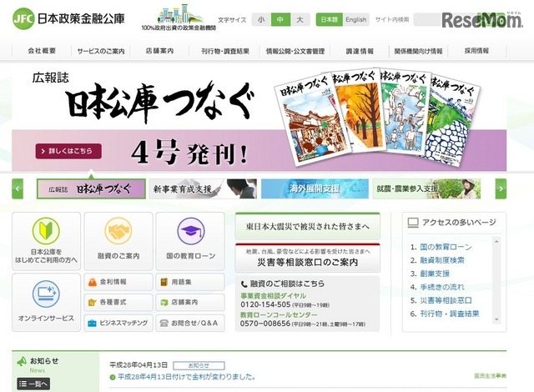Screen dimensions: 534x392
Task: Select the 海外展開支援 carousel thumbnail
Action: pyautogui.click(x=315, y=188)
